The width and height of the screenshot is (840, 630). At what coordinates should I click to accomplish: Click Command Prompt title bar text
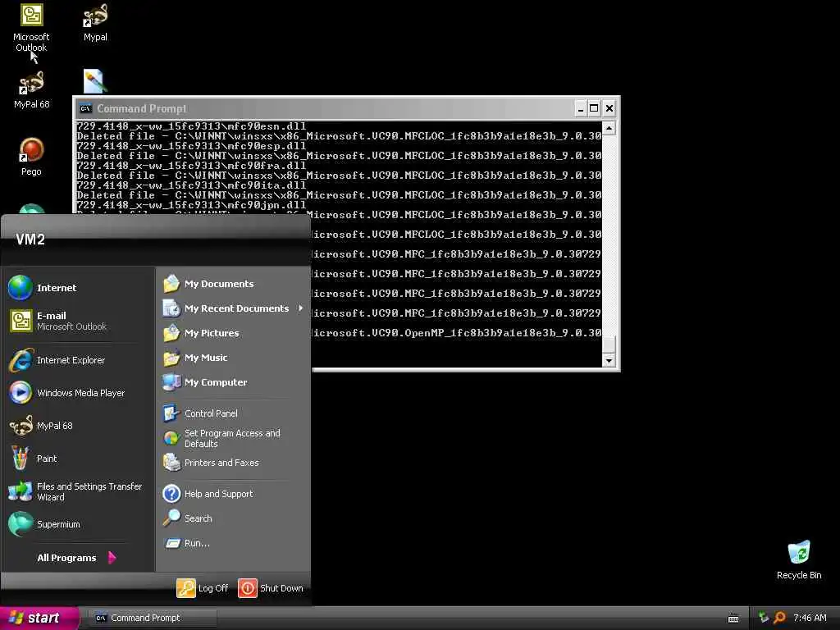141,109
